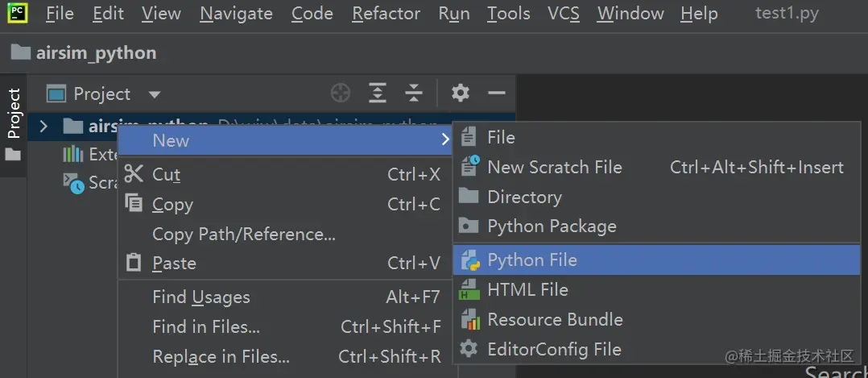Open the VCS menu
The width and height of the screenshot is (868, 378).
[x=563, y=14]
